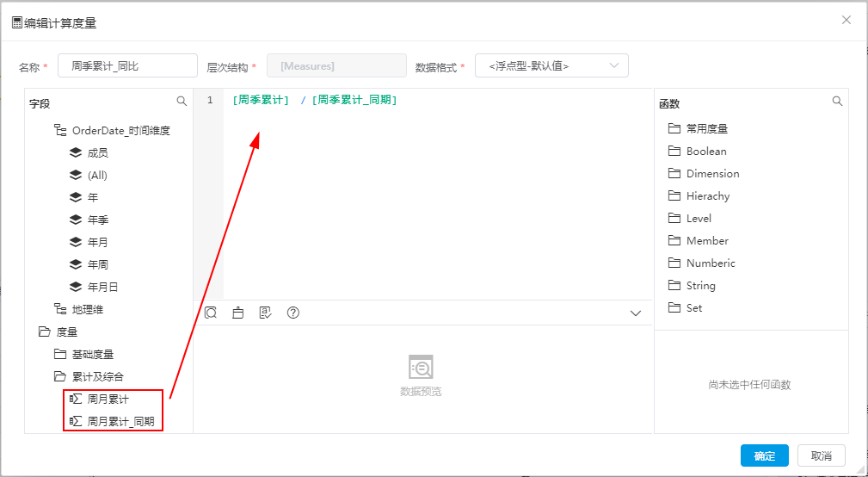The image size is (868, 477).
Task: Select the (All) level label
Action: 97,175
